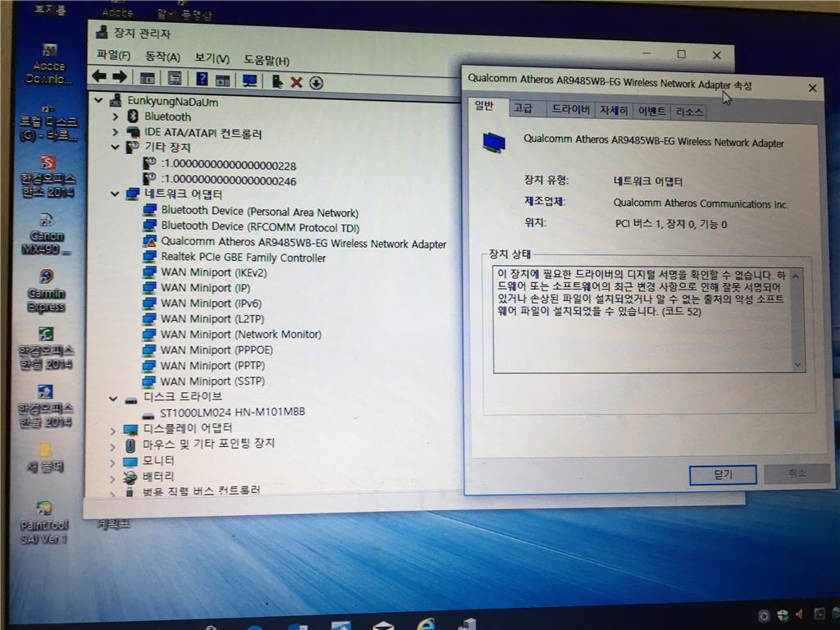
Task: Expand the 모니터 category
Action: pos(112,463)
